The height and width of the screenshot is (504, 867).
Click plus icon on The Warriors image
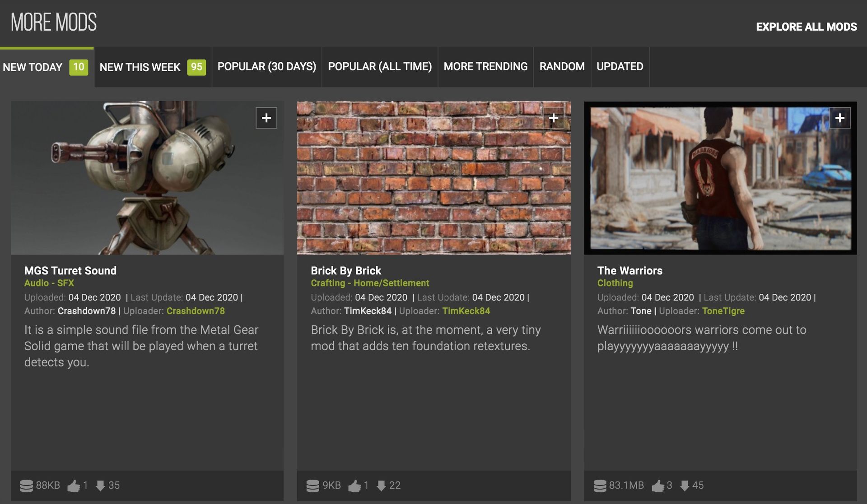(839, 118)
